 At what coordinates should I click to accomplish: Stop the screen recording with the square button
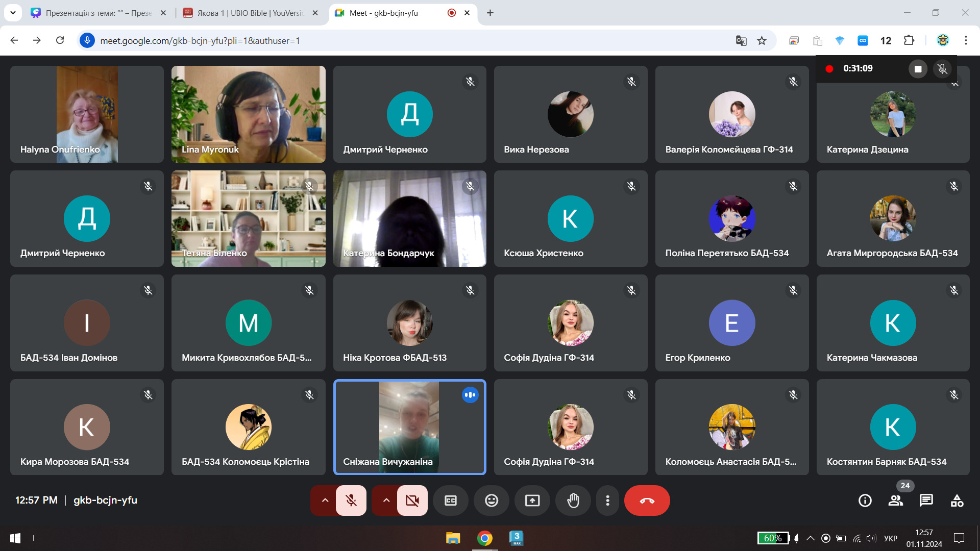918,69
